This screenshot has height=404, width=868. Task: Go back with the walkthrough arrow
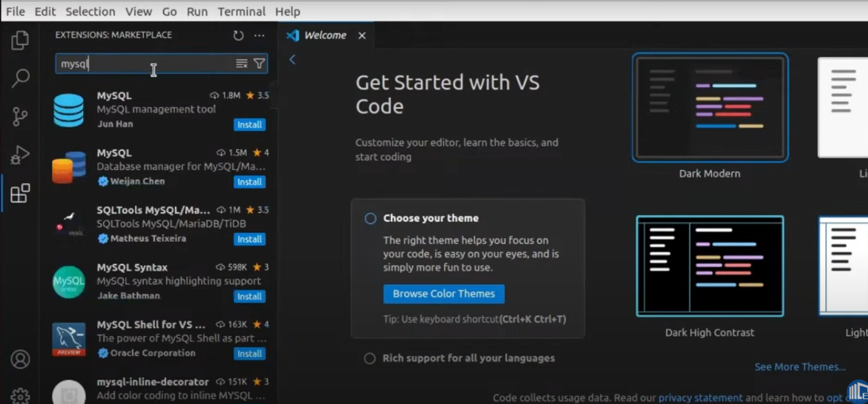pos(292,60)
